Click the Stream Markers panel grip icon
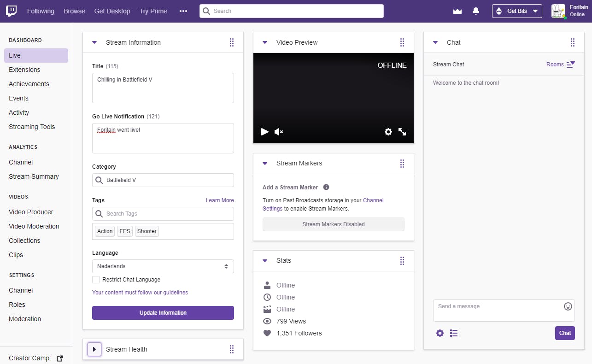592x364 pixels. point(402,163)
